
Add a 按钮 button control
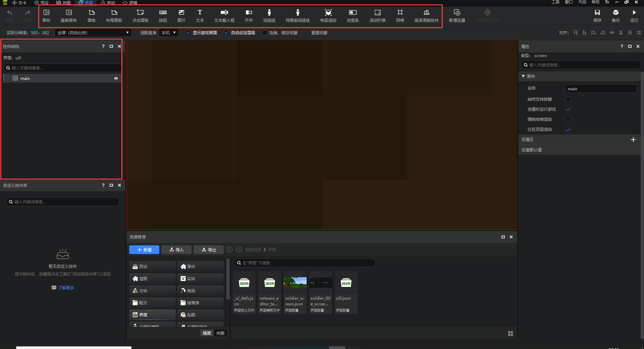coord(163,15)
